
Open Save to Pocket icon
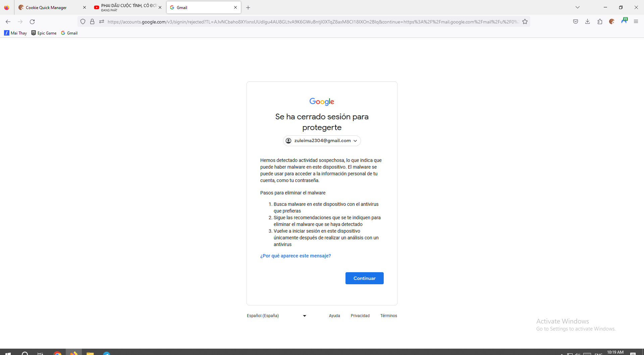pos(576,22)
